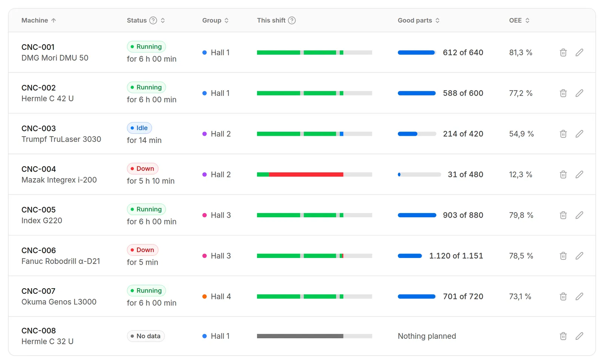Click CNC-004 shift timeline bar
604x364 pixels.
click(x=314, y=175)
